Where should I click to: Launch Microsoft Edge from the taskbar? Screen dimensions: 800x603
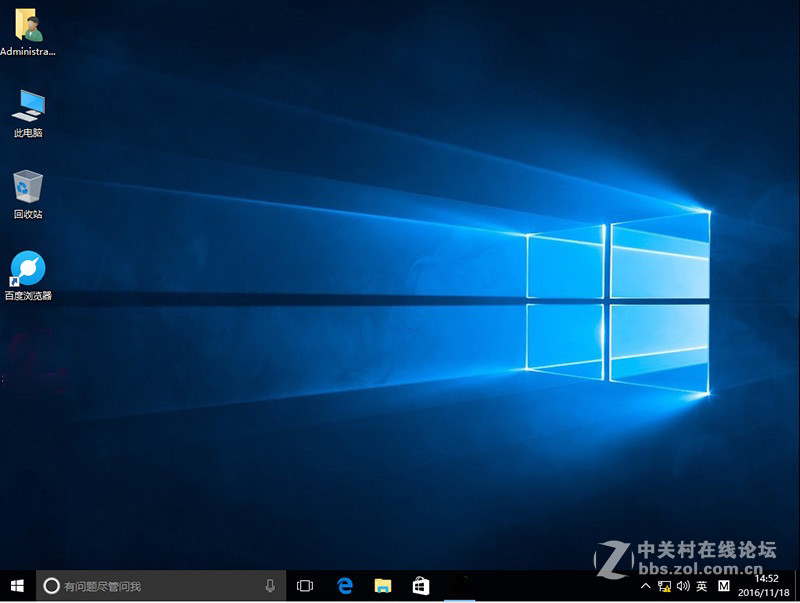click(345, 584)
